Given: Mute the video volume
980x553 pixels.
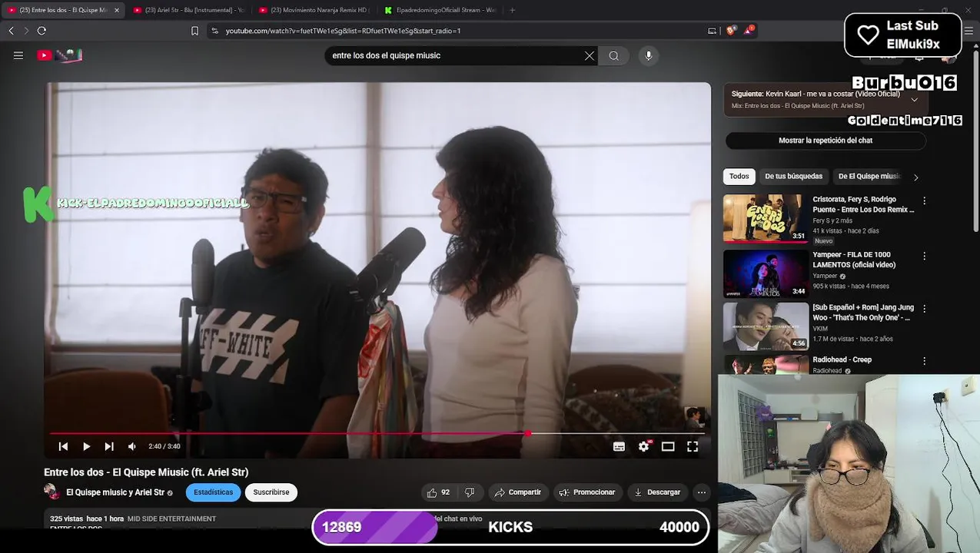Looking at the screenshot, I should point(132,446).
